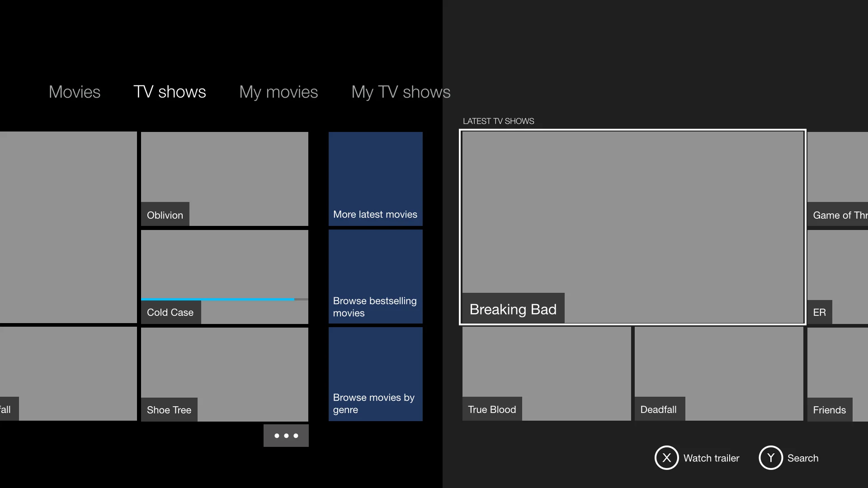Open the Friends show tile
The width and height of the screenshot is (868, 488).
point(837,374)
